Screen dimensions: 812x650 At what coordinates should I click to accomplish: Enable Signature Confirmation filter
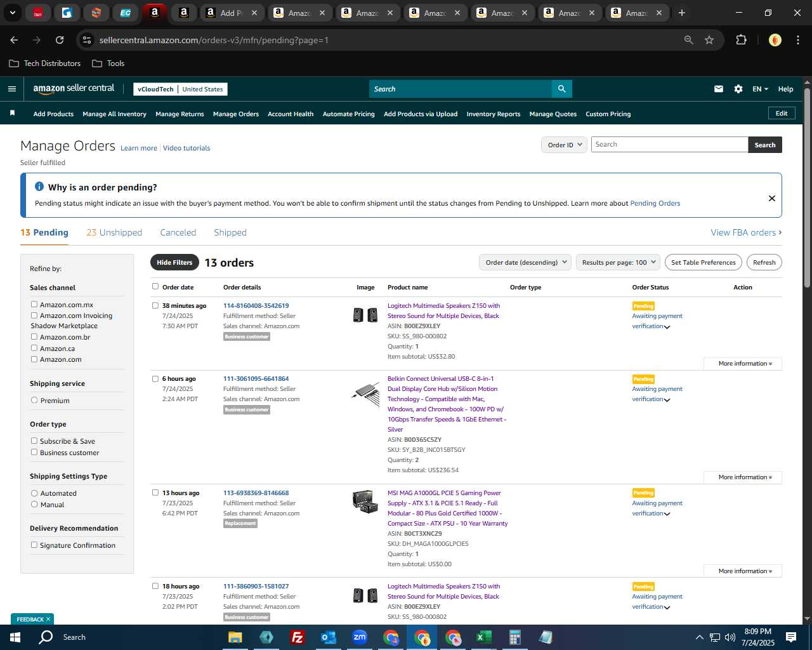tap(34, 545)
